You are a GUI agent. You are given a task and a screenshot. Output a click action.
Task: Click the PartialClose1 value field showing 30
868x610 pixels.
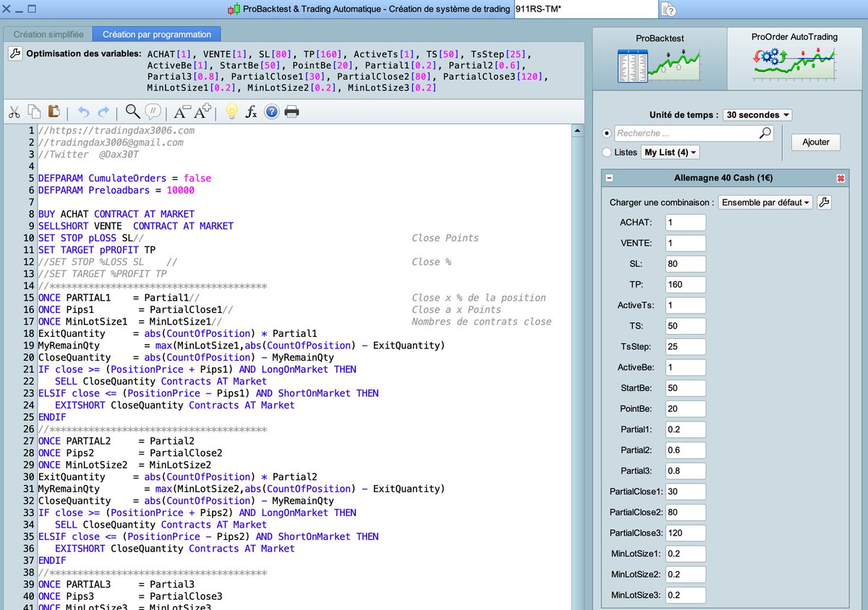685,491
